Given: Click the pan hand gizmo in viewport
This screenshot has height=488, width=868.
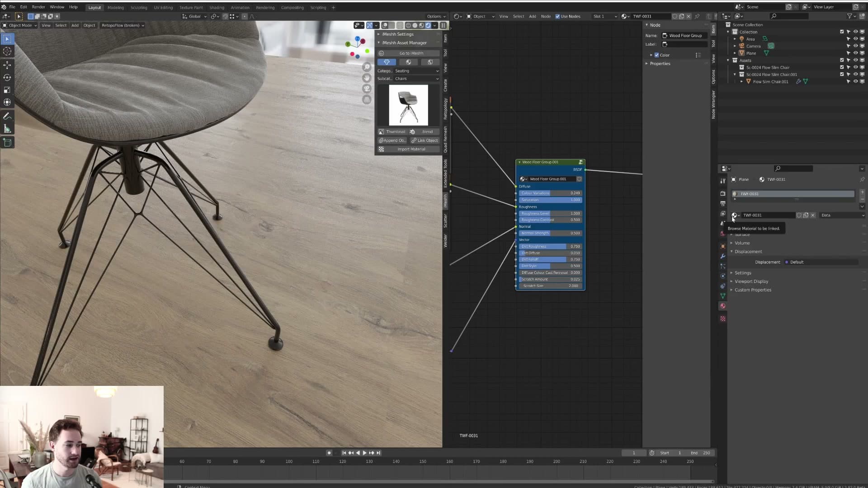Looking at the screenshot, I should click(367, 78).
